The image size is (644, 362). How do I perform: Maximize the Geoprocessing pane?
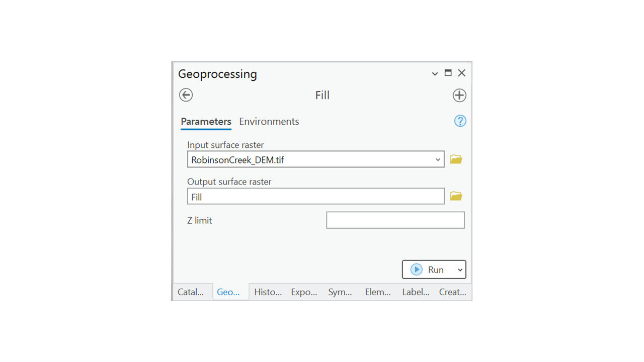pos(448,73)
